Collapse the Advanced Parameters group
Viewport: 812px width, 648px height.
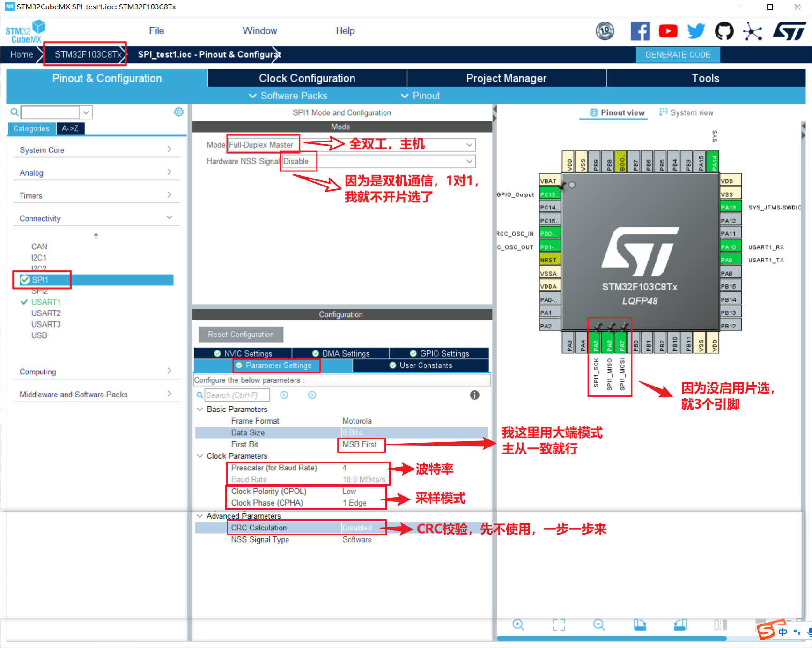[x=200, y=516]
